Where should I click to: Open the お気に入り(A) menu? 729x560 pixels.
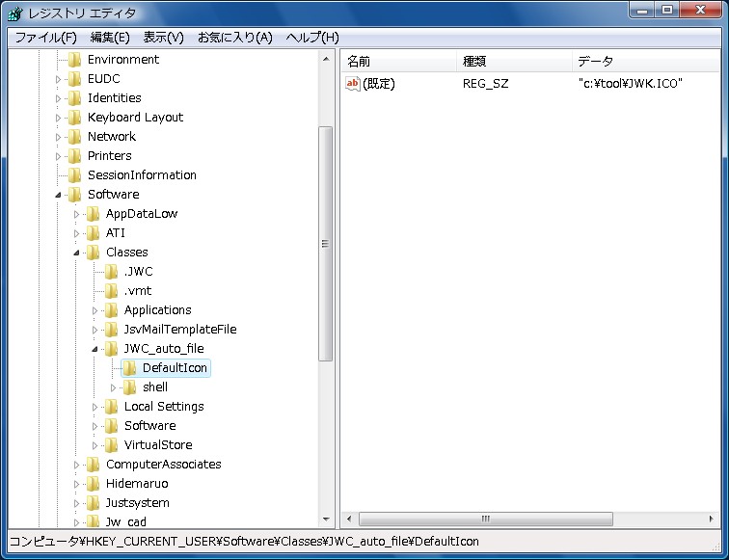coord(234,38)
